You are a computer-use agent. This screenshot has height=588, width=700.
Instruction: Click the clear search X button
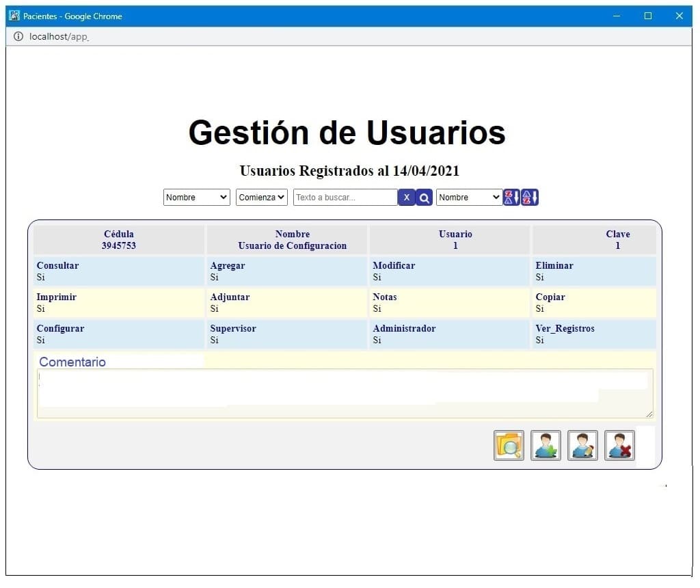point(406,198)
